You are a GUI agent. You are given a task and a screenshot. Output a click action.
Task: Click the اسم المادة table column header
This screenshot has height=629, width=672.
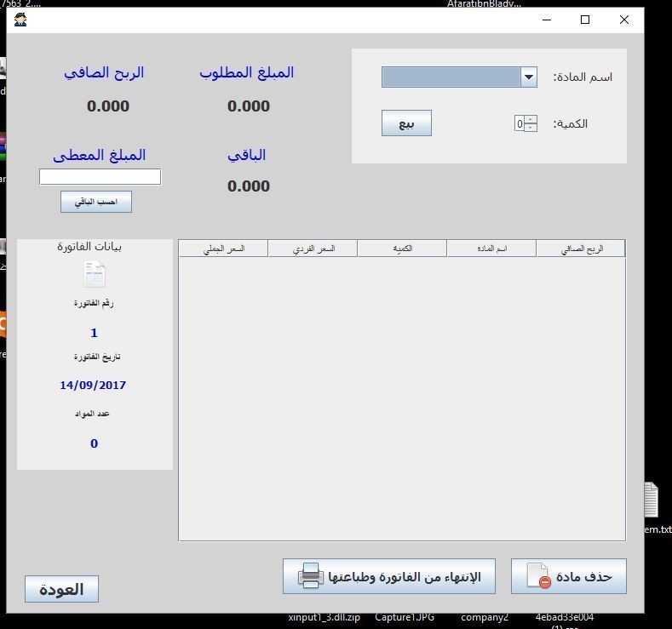click(491, 249)
